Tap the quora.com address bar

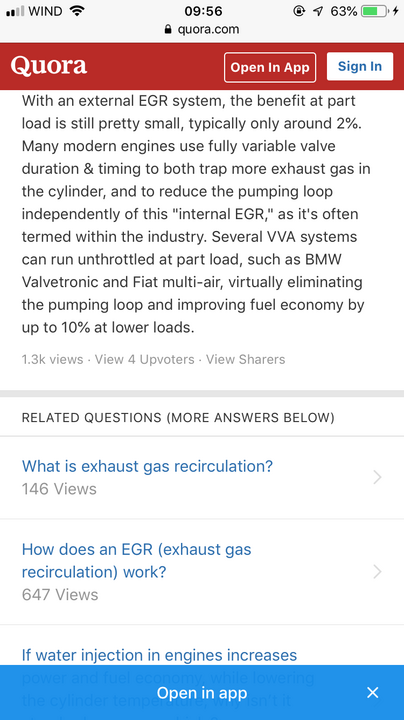(202, 29)
